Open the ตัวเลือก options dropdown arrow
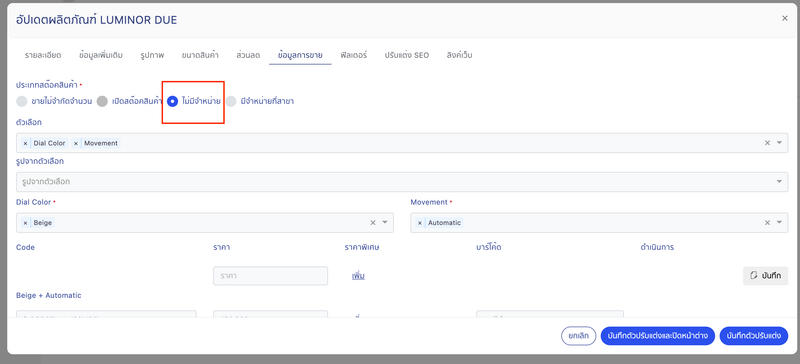 (779, 143)
